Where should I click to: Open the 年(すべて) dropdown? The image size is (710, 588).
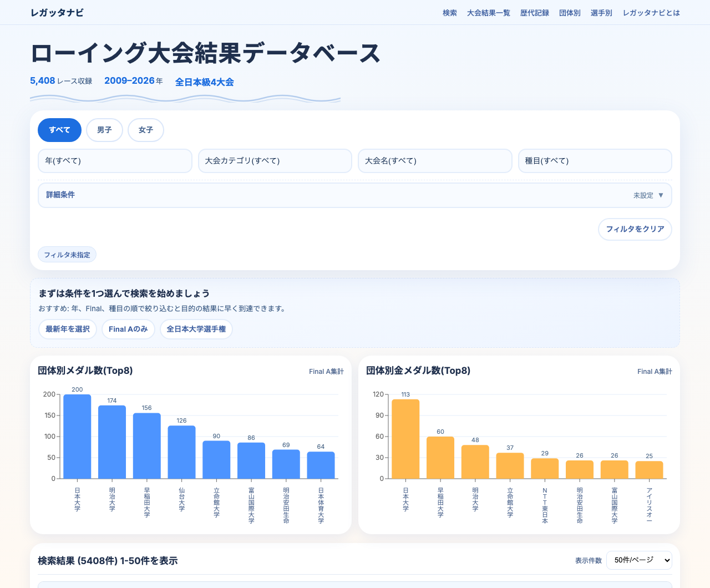115,161
